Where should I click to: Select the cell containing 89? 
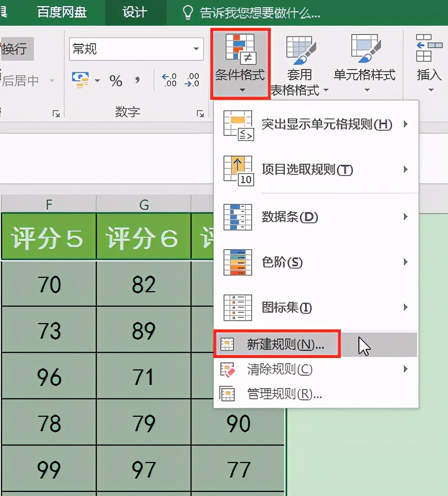144,330
